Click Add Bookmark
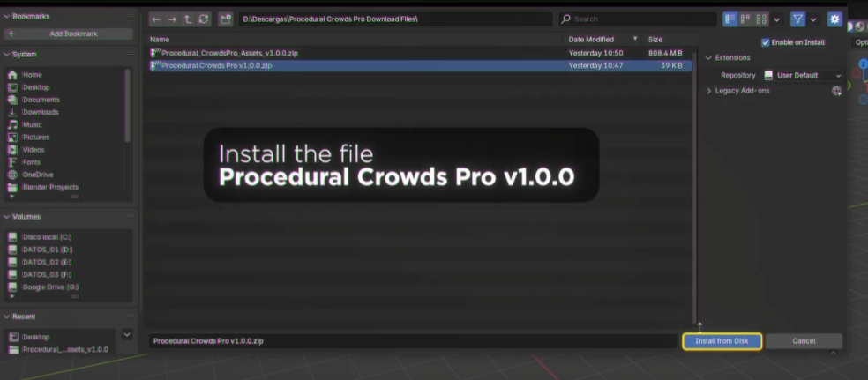Viewport: 868px width, 380px height. (69, 34)
